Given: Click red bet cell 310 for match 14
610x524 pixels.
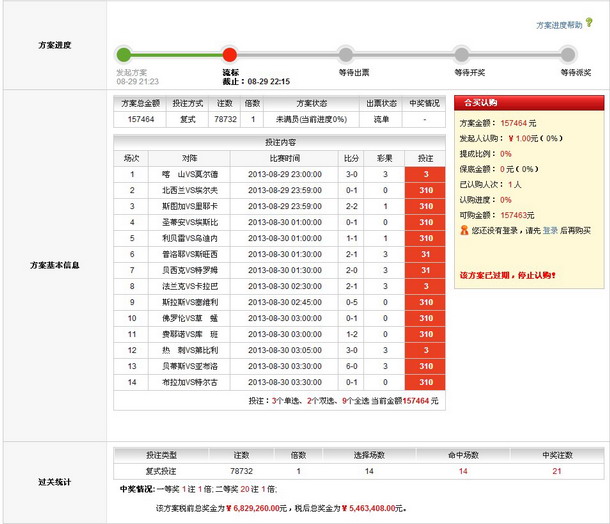Looking at the screenshot, I should [x=425, y=383].
